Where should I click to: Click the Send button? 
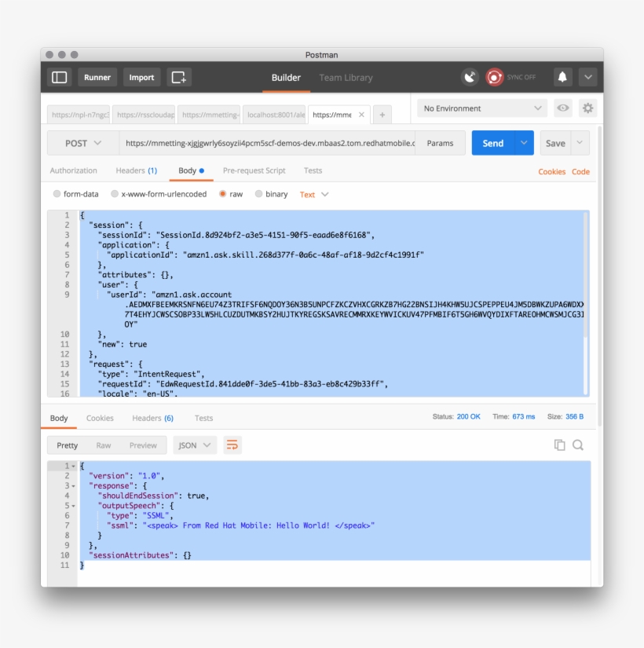pyautogui.click(x=492, y=143)
